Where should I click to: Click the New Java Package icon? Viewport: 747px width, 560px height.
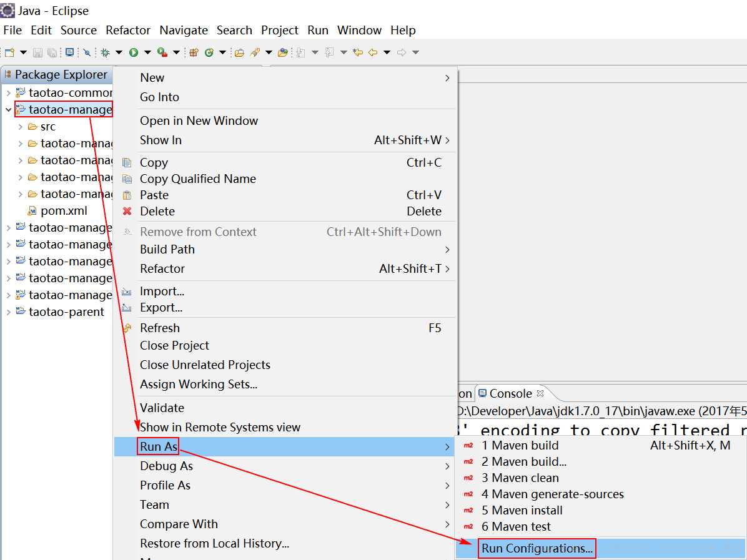tap(194, 52)
